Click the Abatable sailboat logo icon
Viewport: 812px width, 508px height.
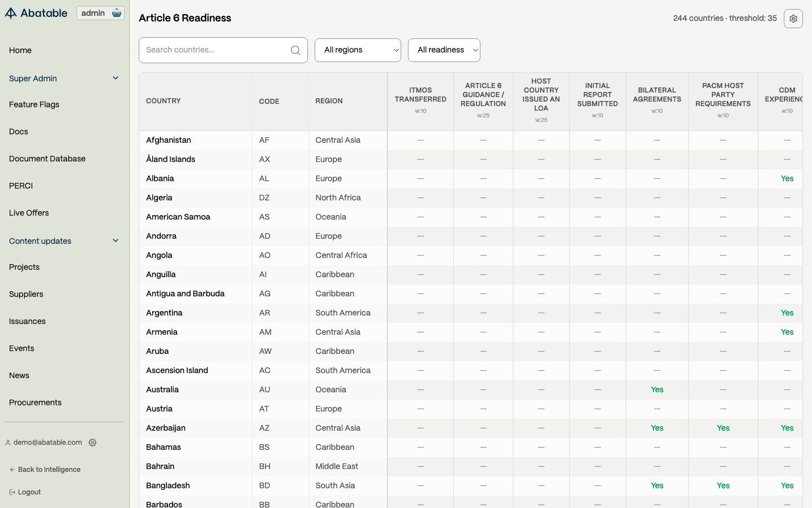tap(11, 13)
